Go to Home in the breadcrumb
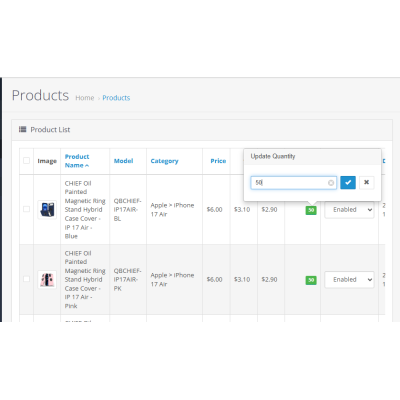Image resolution: width=400 pixels, height=400 pixels. click(85, 98)
